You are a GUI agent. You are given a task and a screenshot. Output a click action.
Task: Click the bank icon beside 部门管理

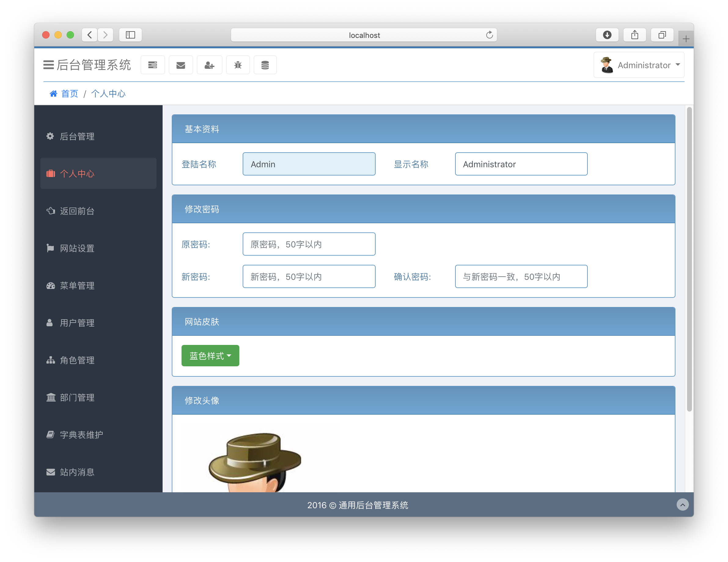point(51,397)
